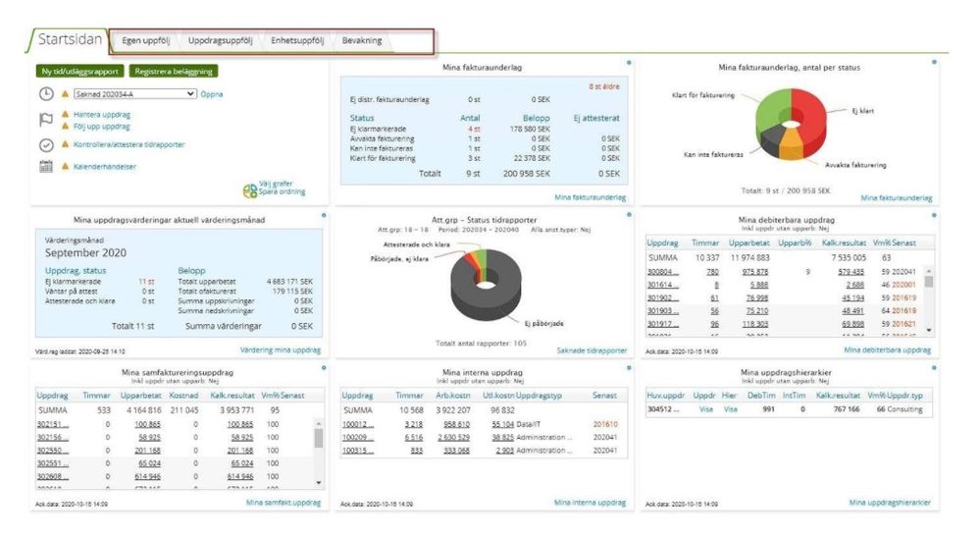The height and width of the screenshot is (538, 980).
Task: Click corner dot of Mina fakturaunderlag widget
Action: point(629,63)
